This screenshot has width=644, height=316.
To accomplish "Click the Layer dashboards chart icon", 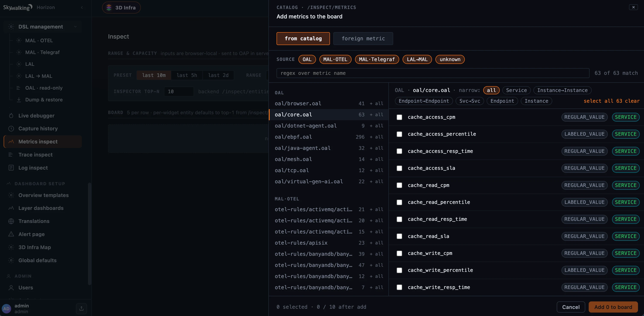I will point(11,208).
